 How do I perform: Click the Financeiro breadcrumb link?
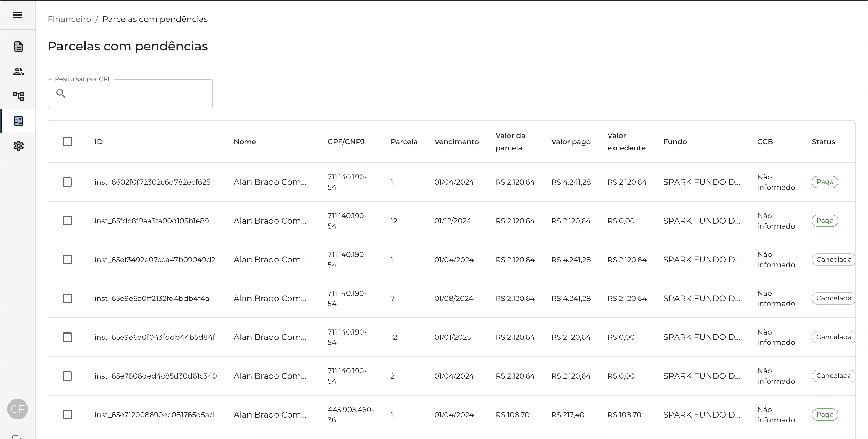(69, 19)
